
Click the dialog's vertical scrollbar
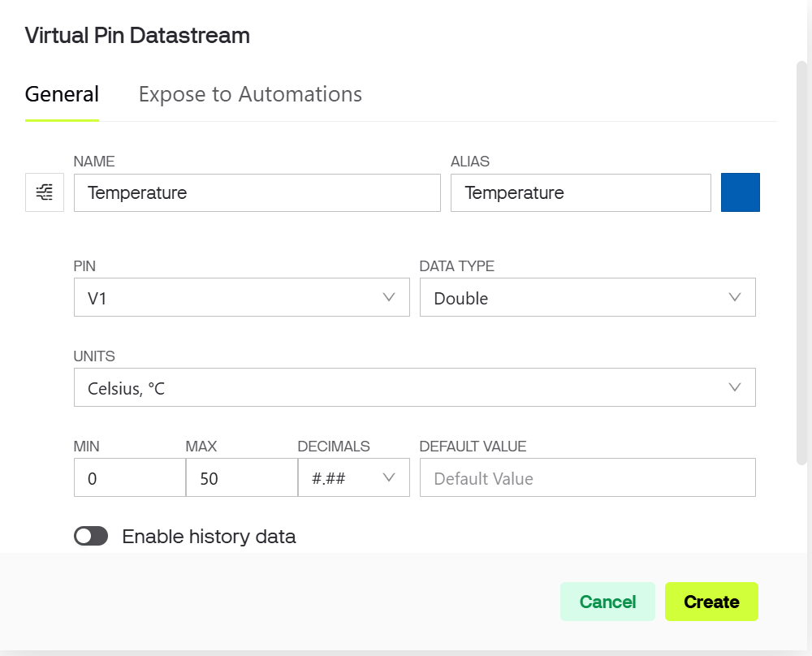tap(801, 260)
